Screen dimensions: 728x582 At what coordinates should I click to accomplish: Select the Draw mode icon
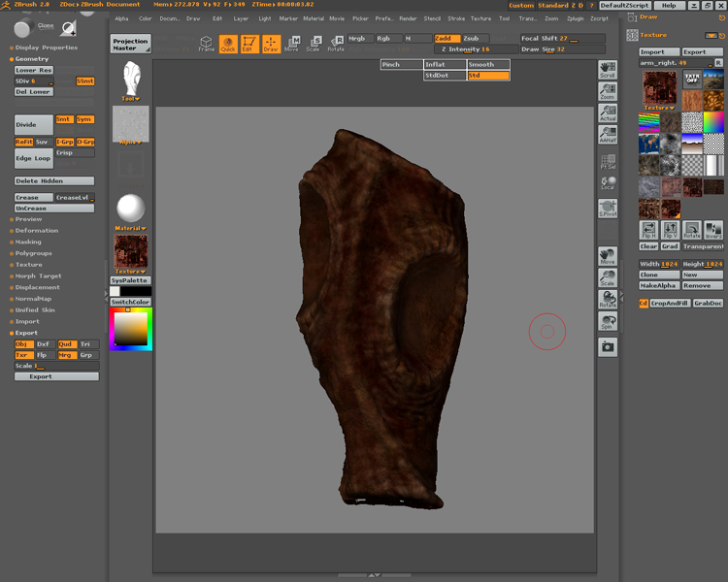click(x=271, y=43)
